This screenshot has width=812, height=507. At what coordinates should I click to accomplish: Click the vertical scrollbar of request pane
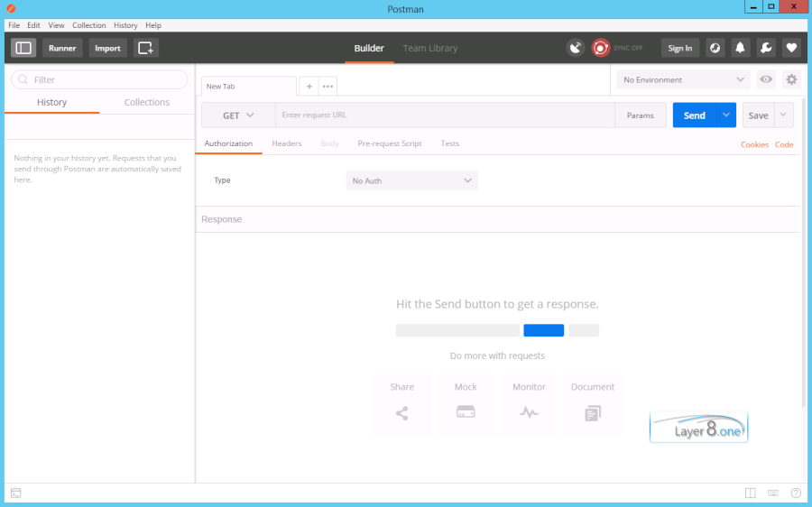click(803, 251)
